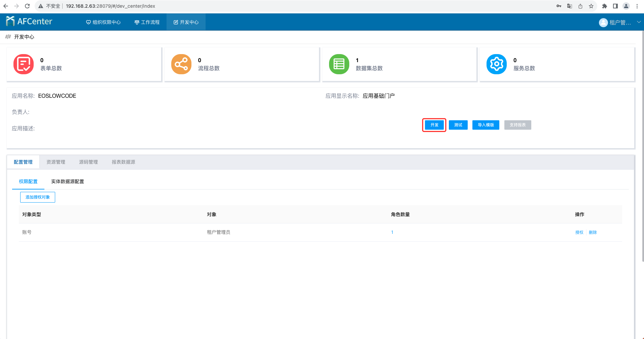Switch to the 资源管理 tab

point(56,162)
